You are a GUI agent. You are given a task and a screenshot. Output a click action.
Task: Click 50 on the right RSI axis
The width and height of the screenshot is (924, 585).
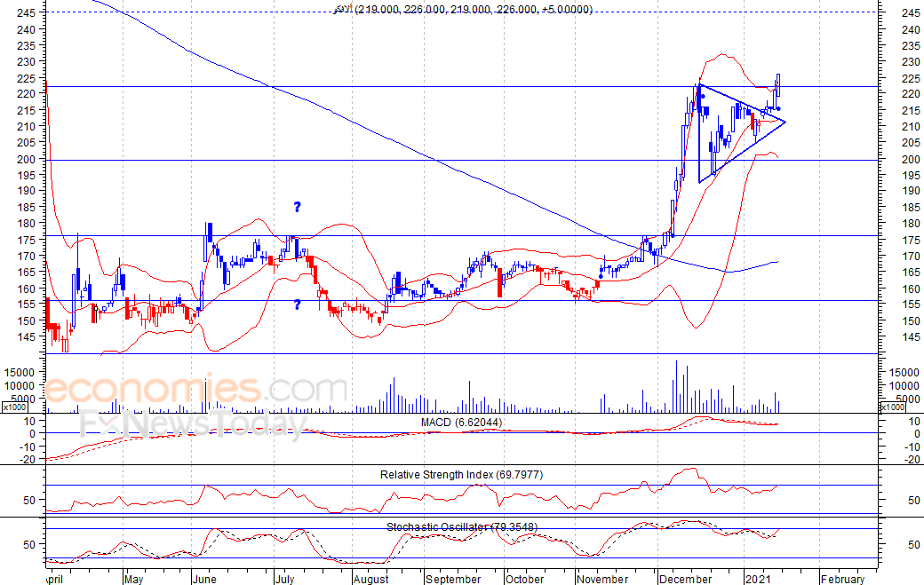tap(914, 500)
